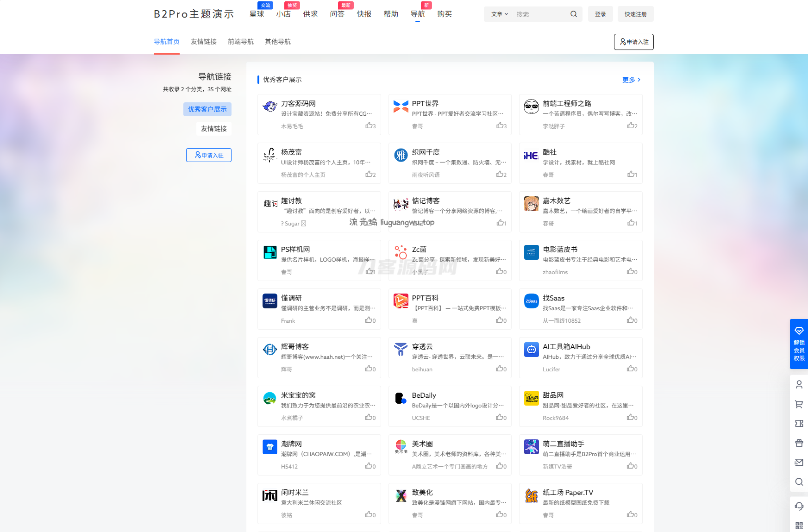808x532 pixels.
Task: Click the envelope message icon in right sidebar
Action: (799, 462)
